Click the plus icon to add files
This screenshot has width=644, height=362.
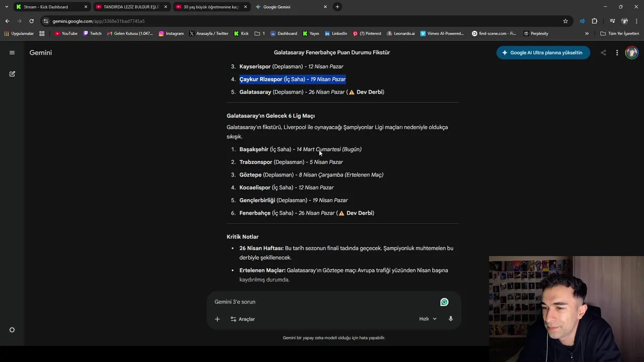(217, 319)
